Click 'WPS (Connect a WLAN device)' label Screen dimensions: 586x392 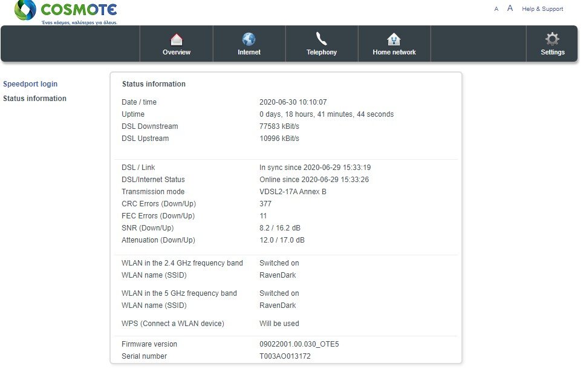(173, 324)
